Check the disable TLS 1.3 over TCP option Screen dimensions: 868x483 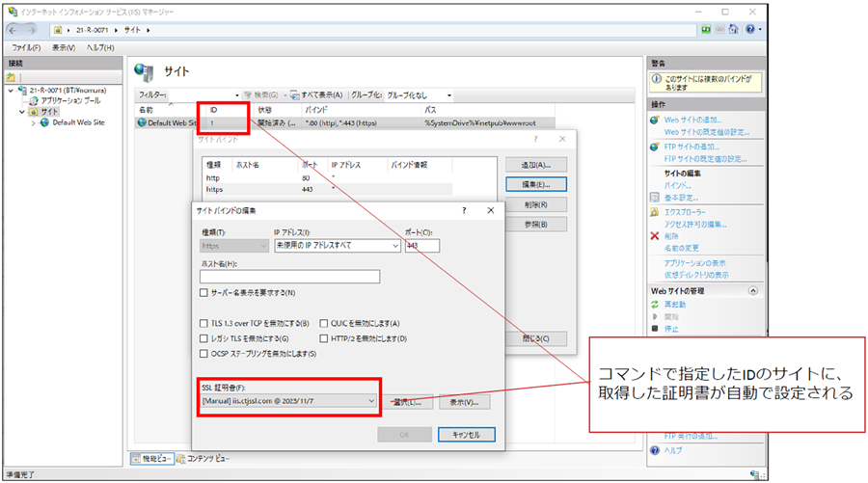click(x=203, y=323)
